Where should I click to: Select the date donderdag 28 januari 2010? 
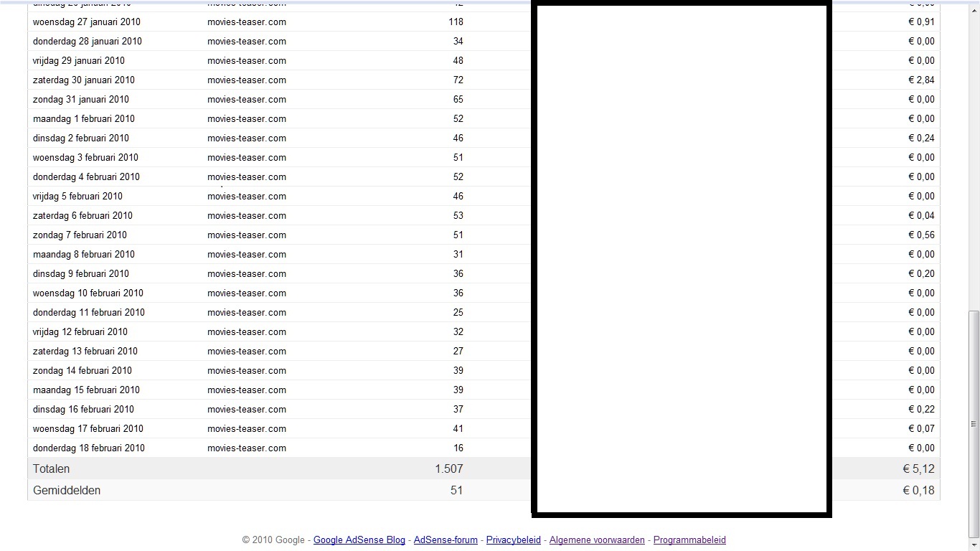[x=88, y=41]
